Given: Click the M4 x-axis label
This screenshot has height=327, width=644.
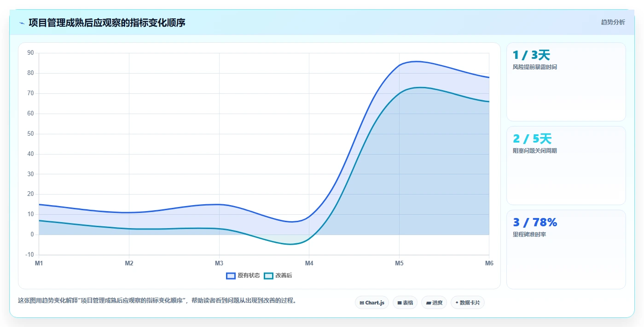Looking at the screenshot, I should click(309, 263).
